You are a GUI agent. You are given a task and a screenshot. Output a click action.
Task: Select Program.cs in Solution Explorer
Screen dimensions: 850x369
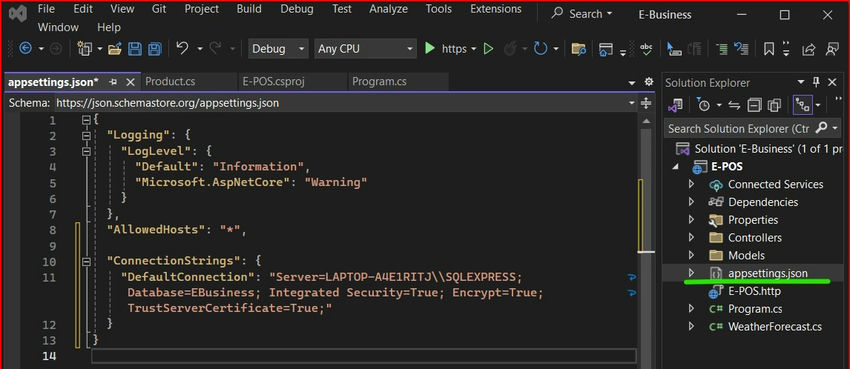tap(755, 309)
